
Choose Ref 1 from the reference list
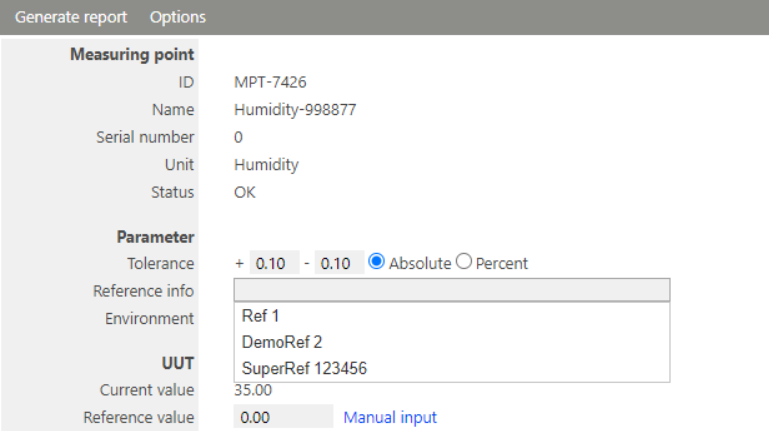(x=260, y=315)
